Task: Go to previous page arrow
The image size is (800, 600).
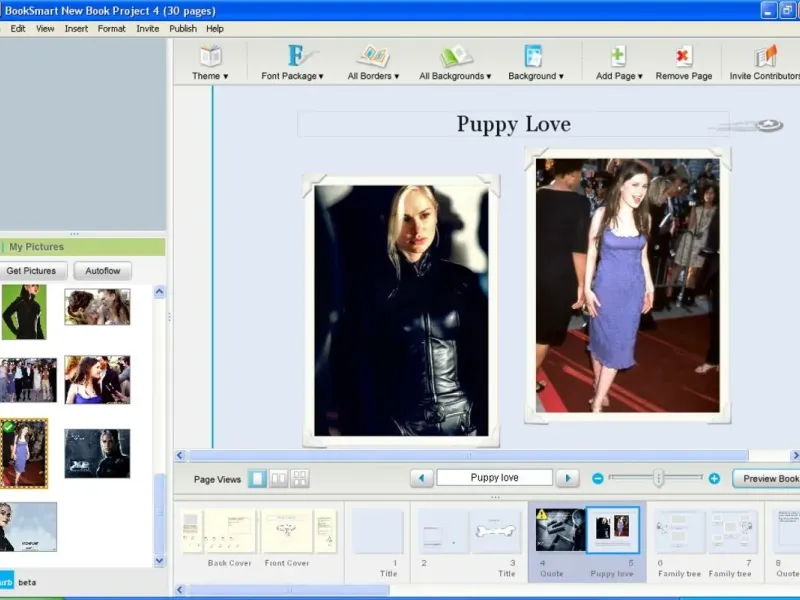Action: point(422,479)
